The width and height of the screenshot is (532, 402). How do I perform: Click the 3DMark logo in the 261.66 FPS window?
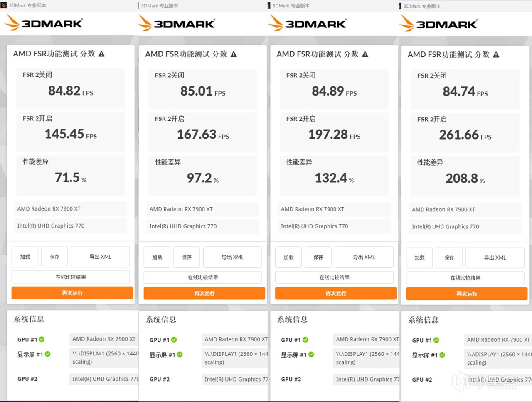tap(438, 24)
